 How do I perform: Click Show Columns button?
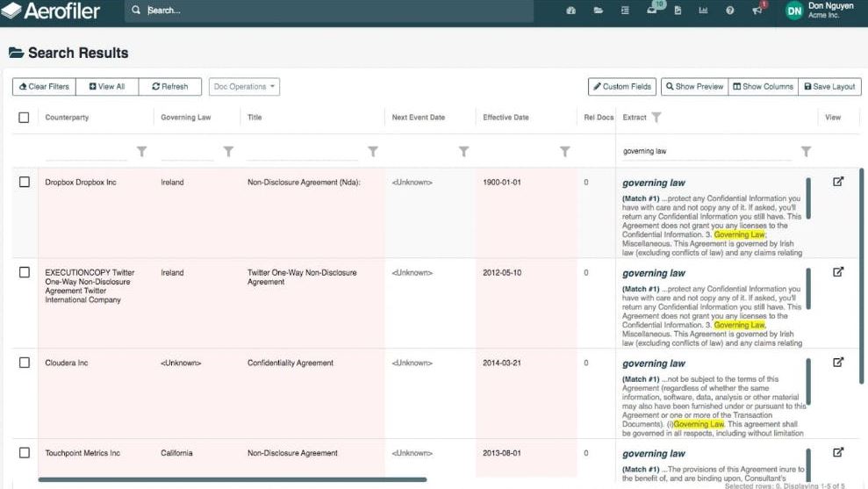pos(764,86)
